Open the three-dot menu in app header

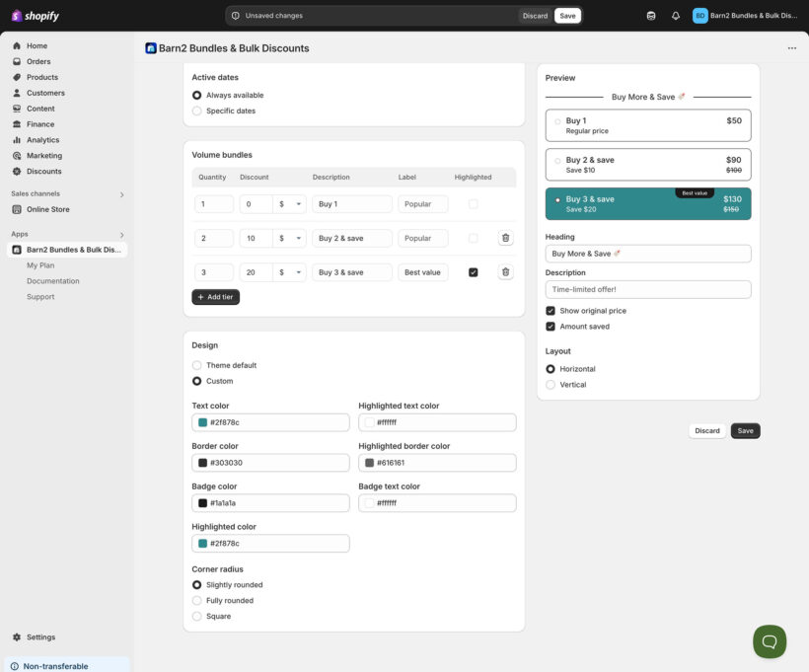(x=791, y=48)
